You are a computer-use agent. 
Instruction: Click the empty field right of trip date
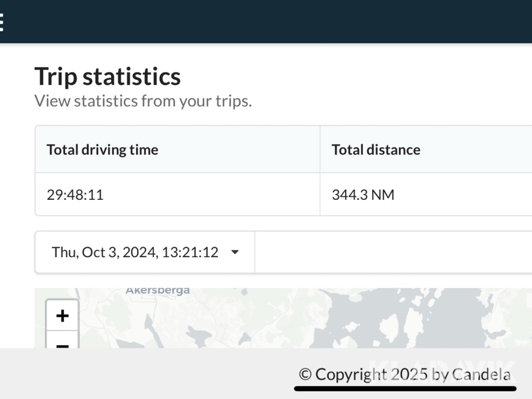(393, 252)
